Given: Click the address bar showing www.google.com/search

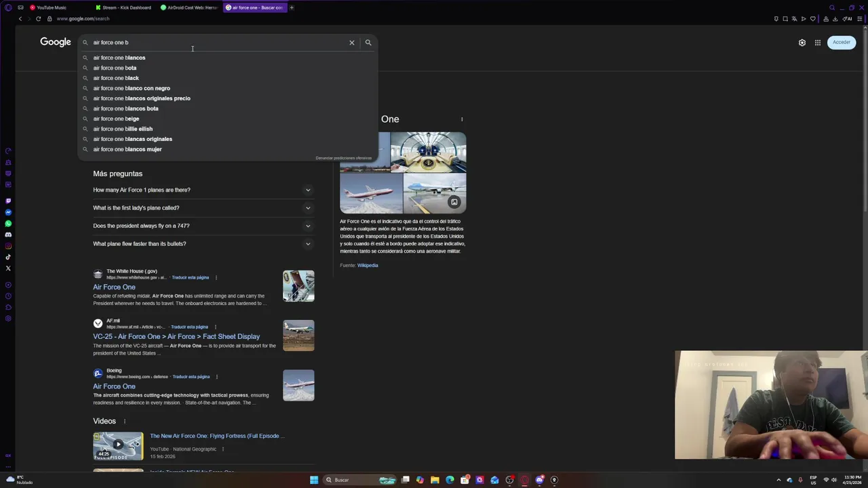Looking at the screenshot, I should point(83,19).
